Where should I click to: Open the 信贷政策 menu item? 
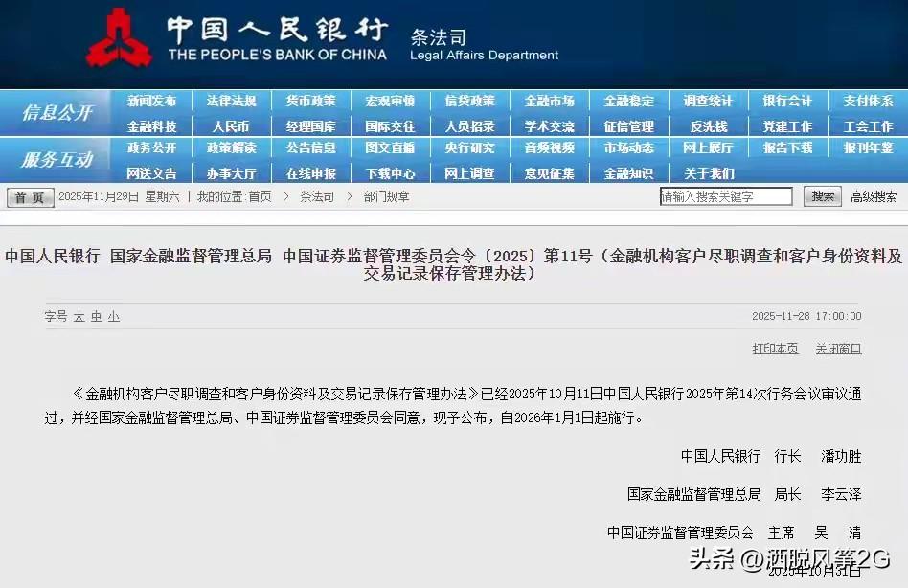click(x=469, y=101)
